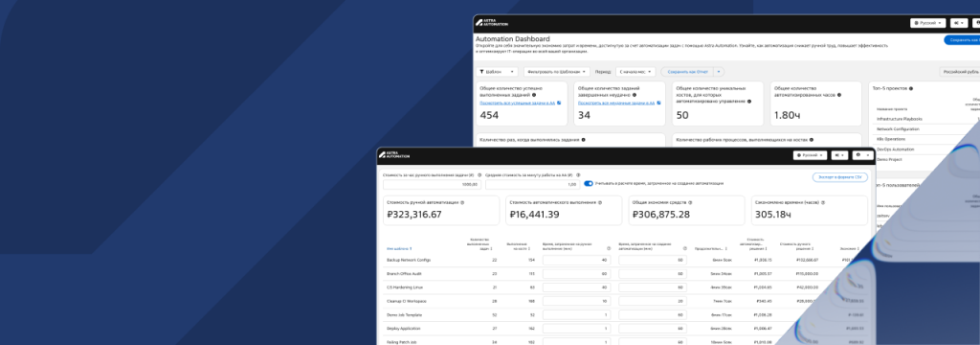This screenshot has height=345, width=980.
Task: Click Сохранить как Отчет button
Action: coord(687,72)
